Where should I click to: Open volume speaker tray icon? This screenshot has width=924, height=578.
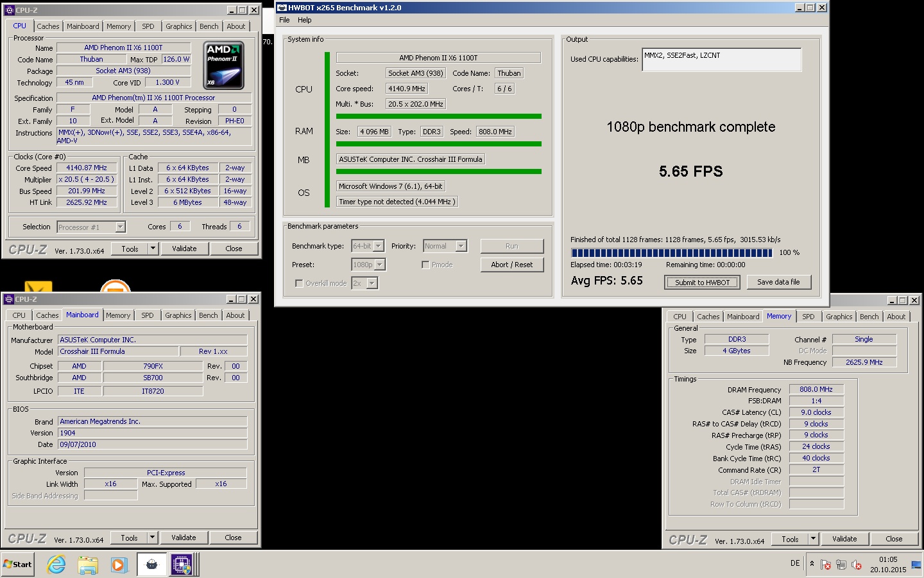click(x=857, y=565)
